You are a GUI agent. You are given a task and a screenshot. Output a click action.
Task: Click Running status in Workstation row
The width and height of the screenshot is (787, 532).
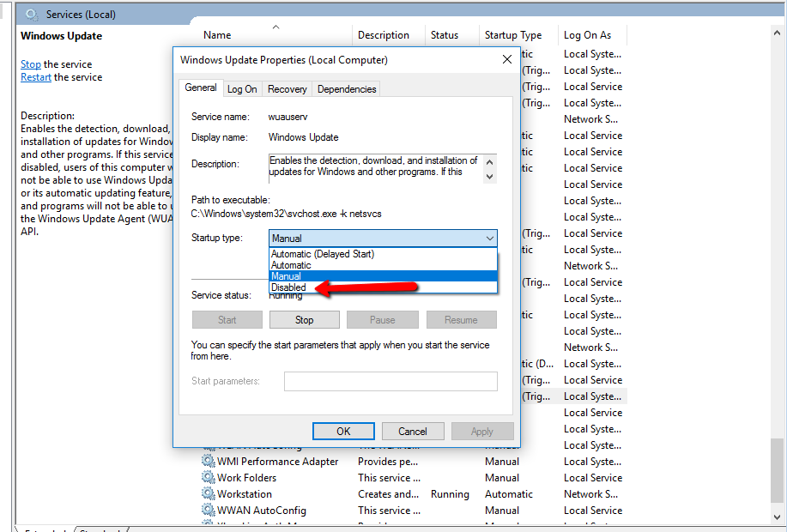point(450,494)
